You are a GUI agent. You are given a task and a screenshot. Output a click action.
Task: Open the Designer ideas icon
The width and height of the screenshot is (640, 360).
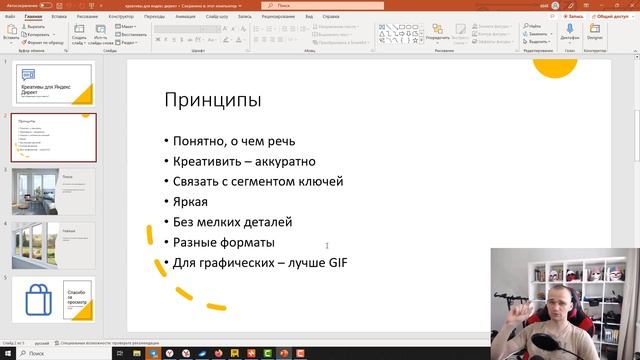tap(595, 28)
